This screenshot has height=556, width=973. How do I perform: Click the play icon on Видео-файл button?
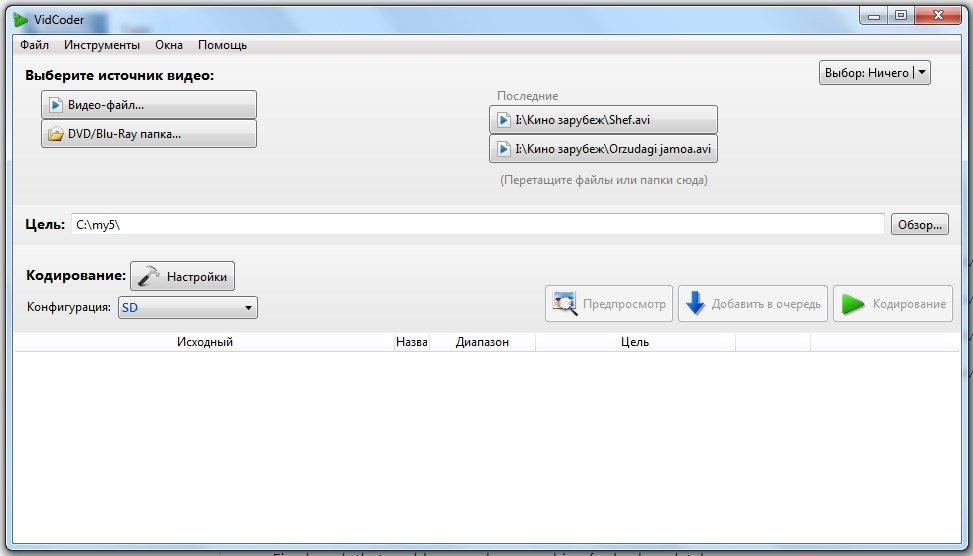coord(56,105)
